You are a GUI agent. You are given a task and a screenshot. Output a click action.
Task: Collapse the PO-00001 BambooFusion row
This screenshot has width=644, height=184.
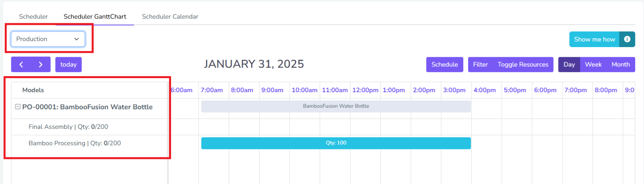coord(18,107)
